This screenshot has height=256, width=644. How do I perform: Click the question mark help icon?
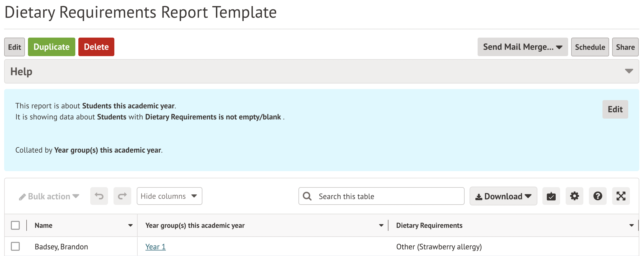pos(597,196)
